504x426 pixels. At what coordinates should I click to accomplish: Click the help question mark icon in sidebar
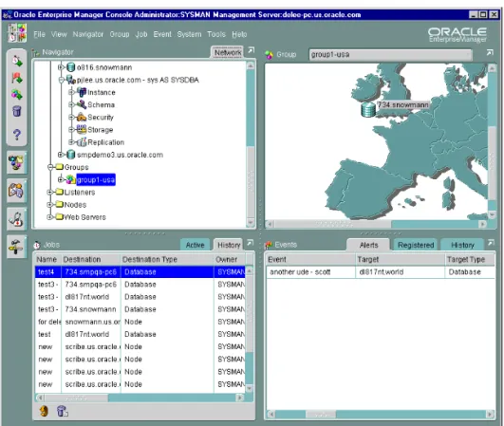[x=17, y=135]
